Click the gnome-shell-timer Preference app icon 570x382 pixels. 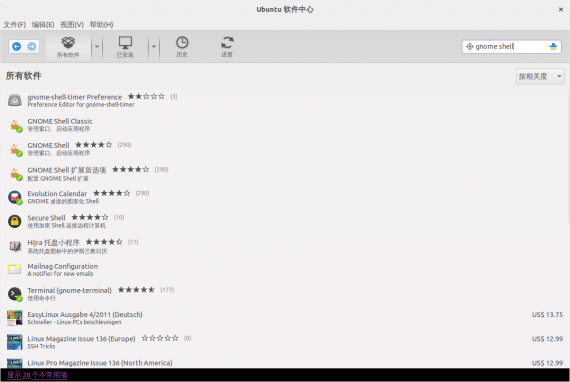click(15, 100)
